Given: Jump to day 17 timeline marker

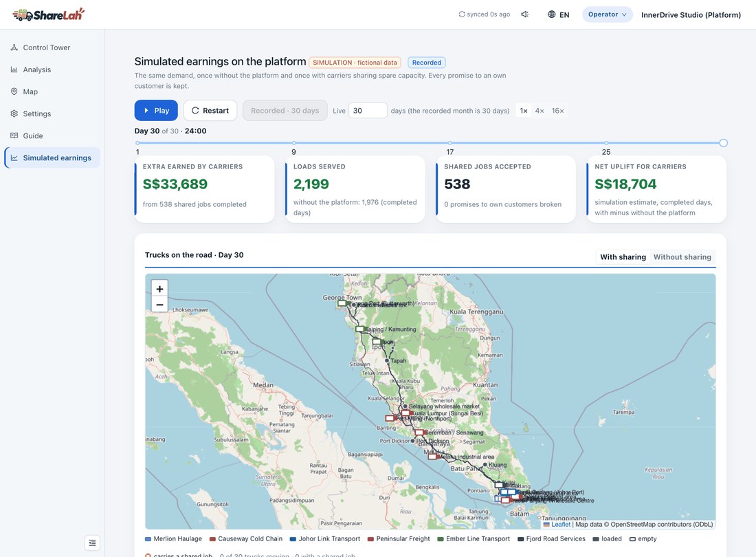Looking at the screenshot, I should [450, 143].
